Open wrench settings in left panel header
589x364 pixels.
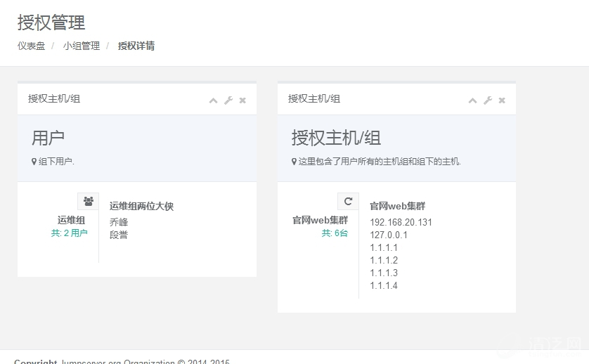(228, 100)
